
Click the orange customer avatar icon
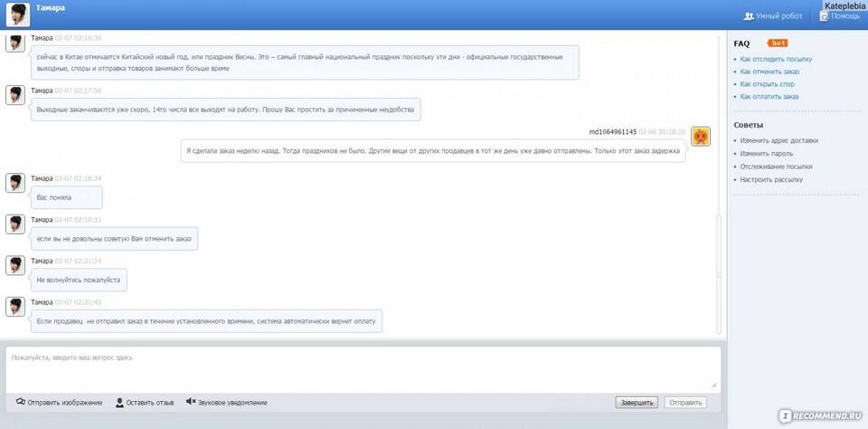pyautogui.click(x=700, y=137)
